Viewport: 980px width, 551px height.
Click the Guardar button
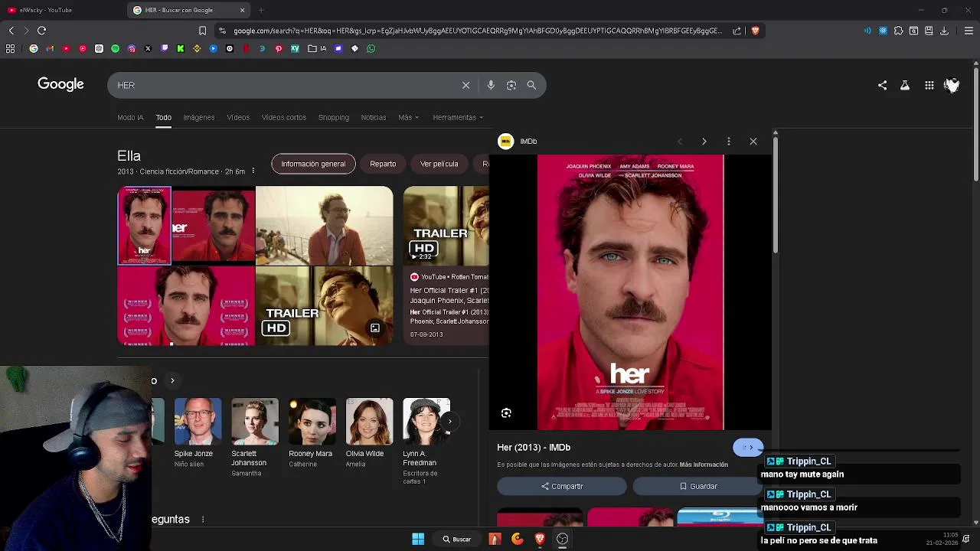(698, 486)
